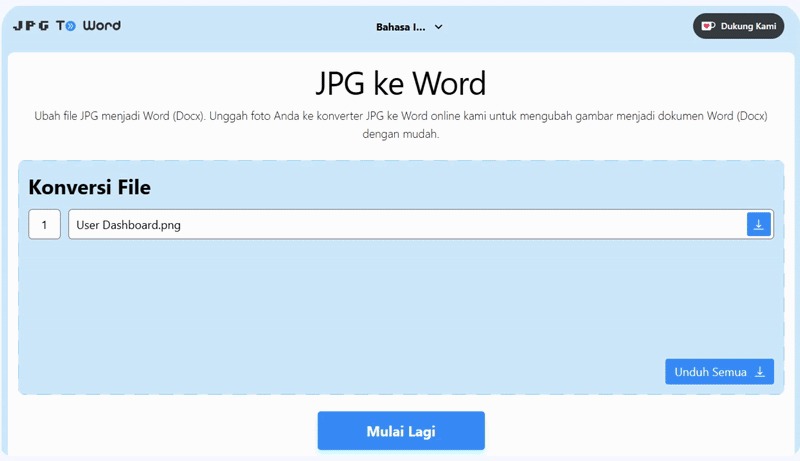This screenshot has height=461, width=800.
Task: Click the JPG To Word logo
Action: tap(67, 25)
